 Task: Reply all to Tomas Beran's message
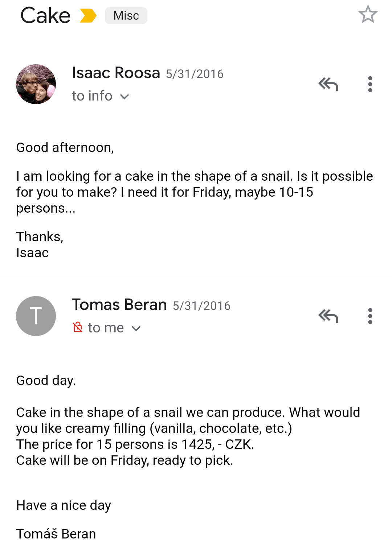(328, 316)
